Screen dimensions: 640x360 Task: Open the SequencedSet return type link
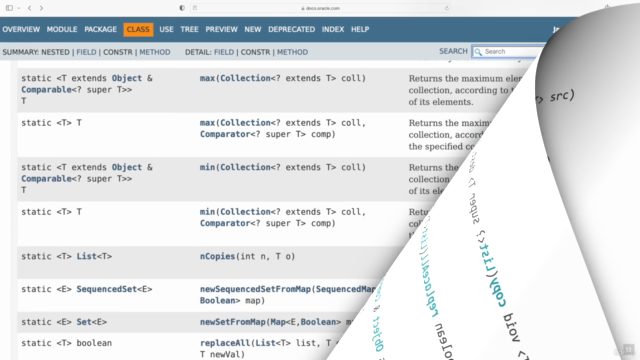107,289
